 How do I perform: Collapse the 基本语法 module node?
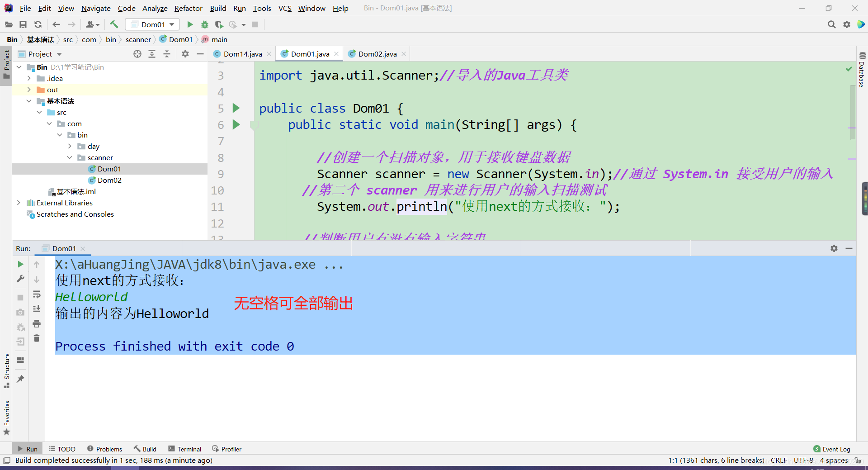tap(29, 101)
